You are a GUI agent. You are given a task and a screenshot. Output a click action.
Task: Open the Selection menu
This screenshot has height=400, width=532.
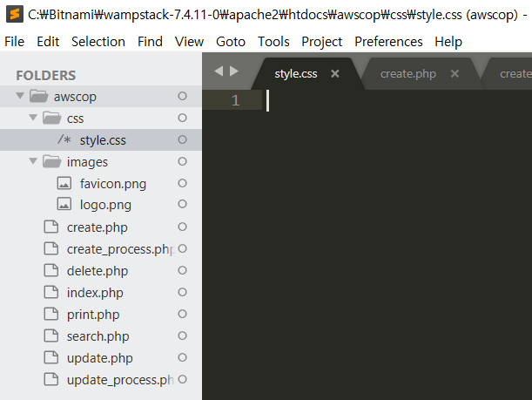pyautogui.click(x=98, y=42)
